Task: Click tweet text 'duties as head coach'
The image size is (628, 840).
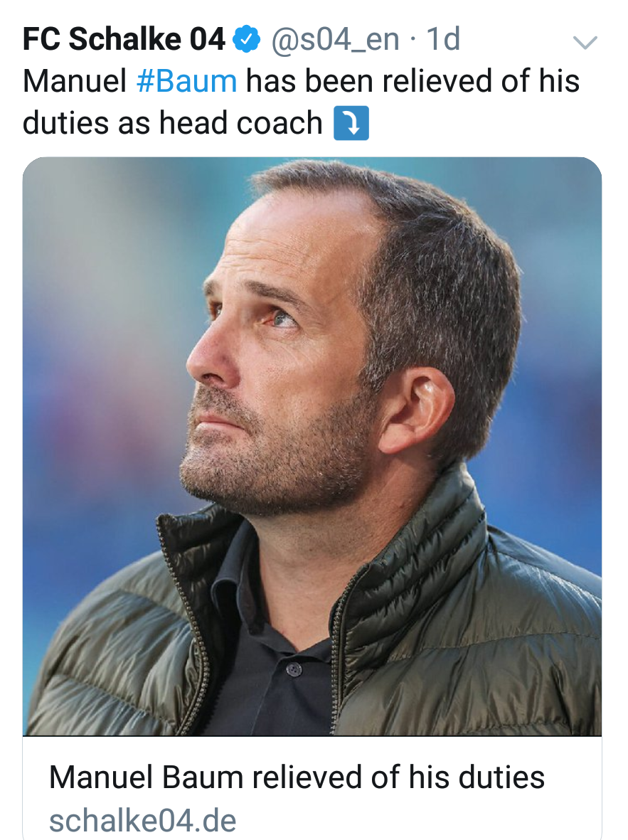Action: coord(173,123)
